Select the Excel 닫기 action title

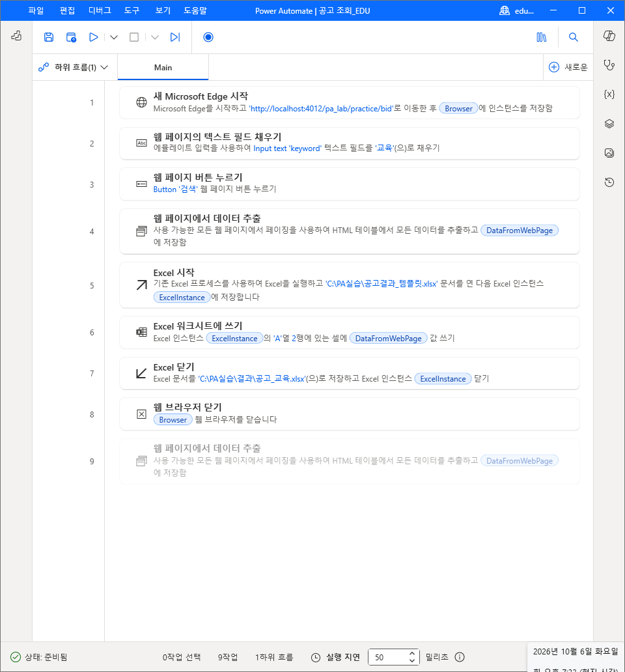tap(174, 367)
